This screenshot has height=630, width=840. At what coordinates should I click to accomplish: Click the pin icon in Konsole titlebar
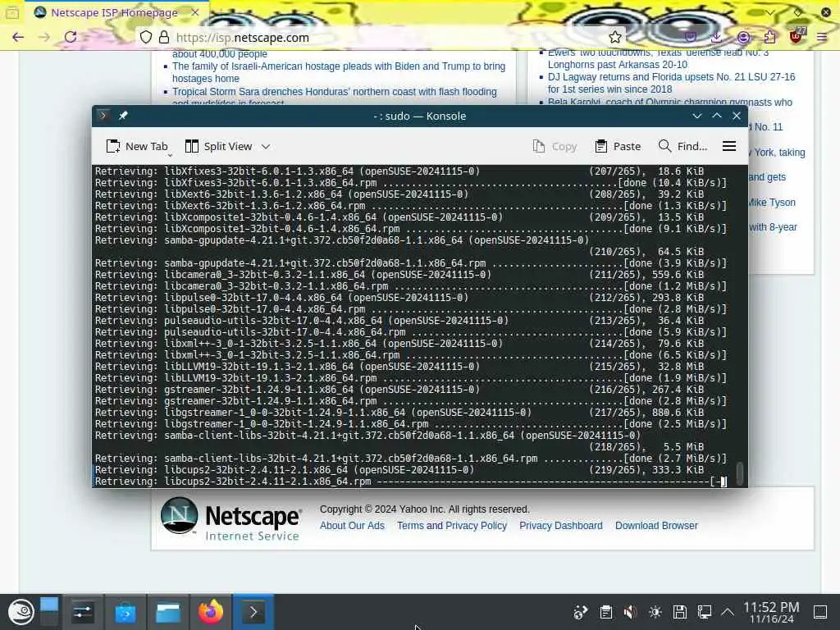click(x=123, y=116)
